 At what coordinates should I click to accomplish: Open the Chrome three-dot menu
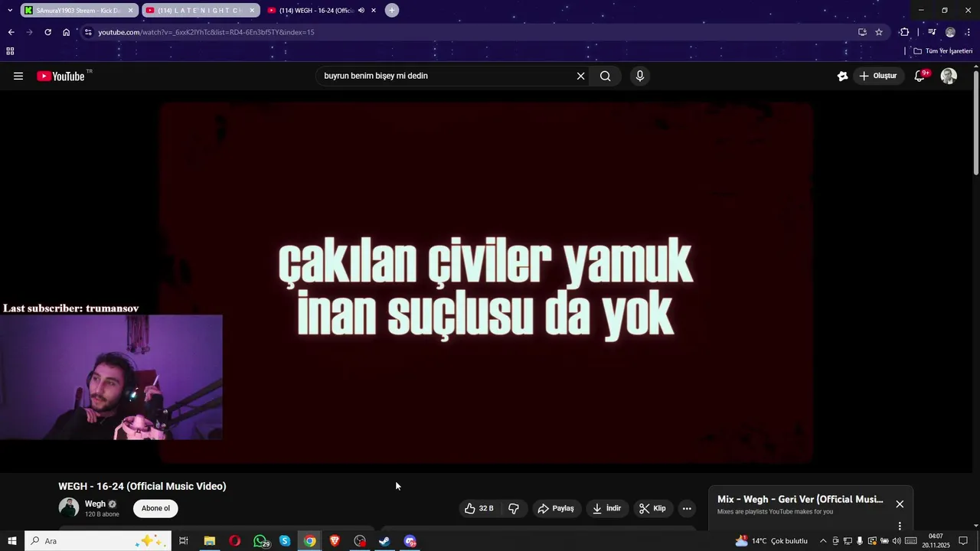(969, 32)
